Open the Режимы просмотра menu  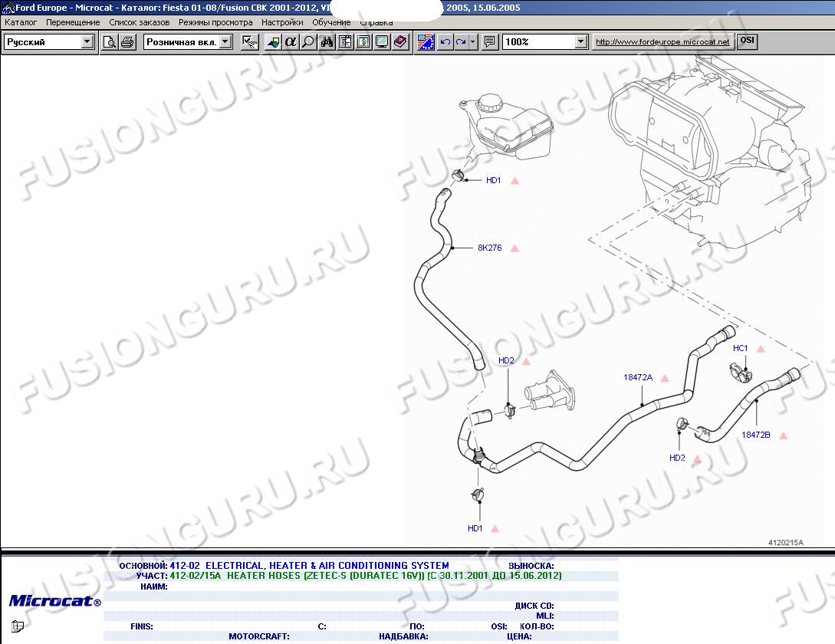click(215, 22)
